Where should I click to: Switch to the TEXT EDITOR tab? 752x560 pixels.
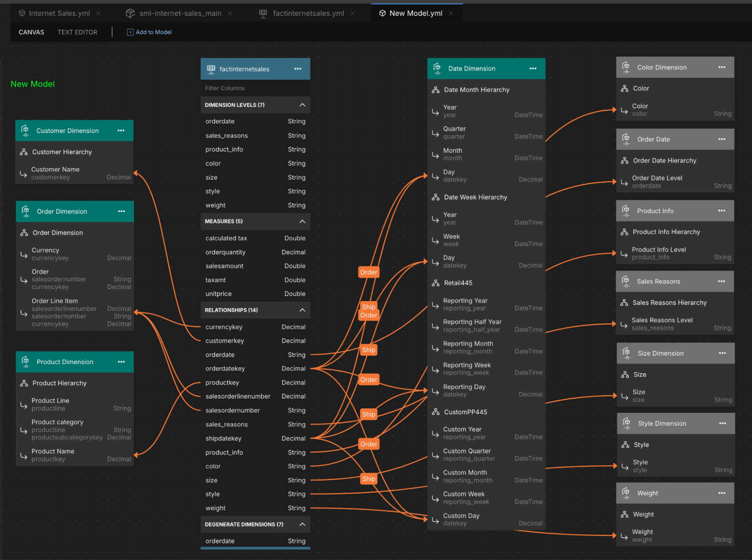77,32
